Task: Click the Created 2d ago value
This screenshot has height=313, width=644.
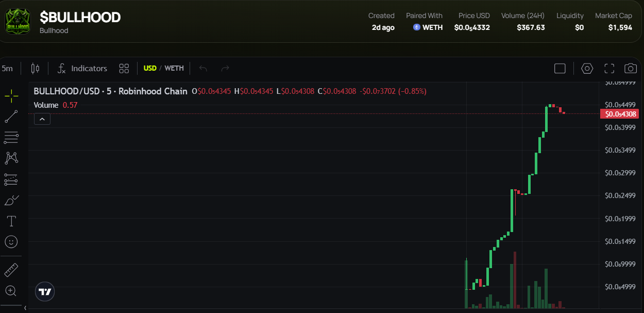Action: click(383, 27)
